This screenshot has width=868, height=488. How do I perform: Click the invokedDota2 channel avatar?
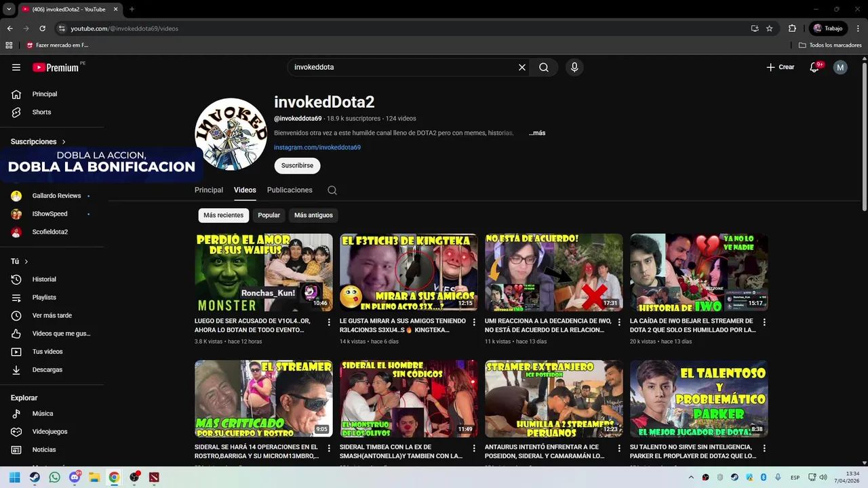coord(231,134)
